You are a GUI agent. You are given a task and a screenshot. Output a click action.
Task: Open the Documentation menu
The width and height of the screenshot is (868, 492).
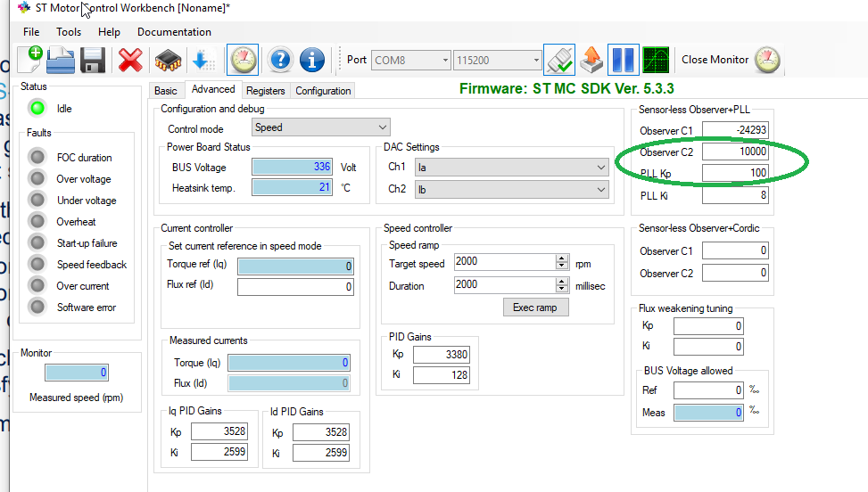point(174,32)
